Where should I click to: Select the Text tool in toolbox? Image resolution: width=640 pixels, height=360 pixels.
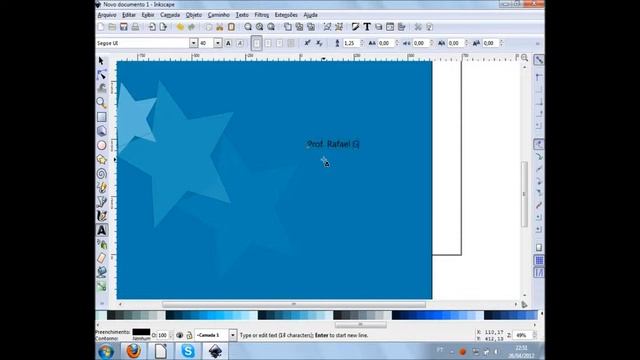click(102, 230)
